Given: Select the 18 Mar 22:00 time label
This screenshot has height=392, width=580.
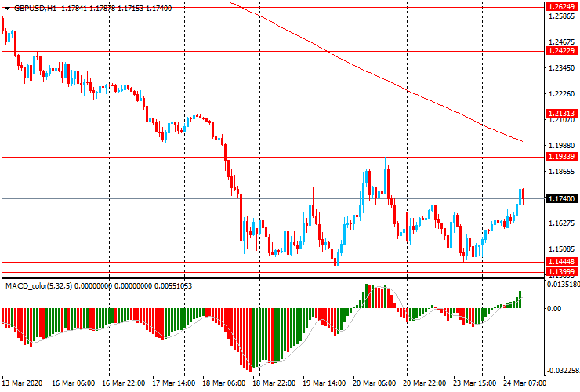Looking at the screenshot, I should coord(274,383).
